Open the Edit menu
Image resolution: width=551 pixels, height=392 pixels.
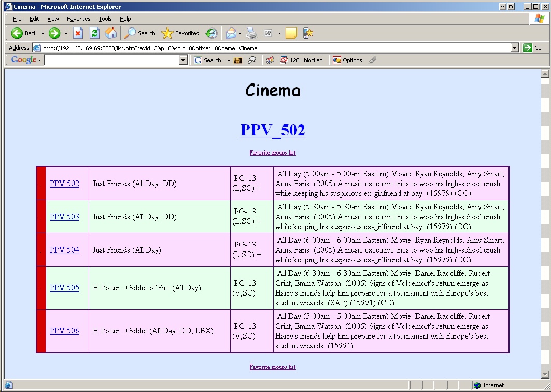click(34, 19)
